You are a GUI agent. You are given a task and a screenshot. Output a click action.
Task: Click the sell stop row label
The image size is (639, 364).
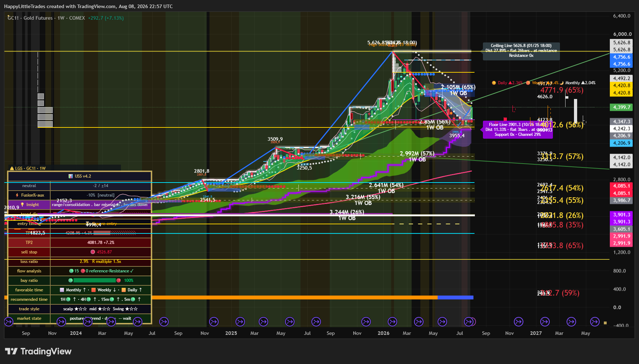pyautogui.click(x=29, y=252)
